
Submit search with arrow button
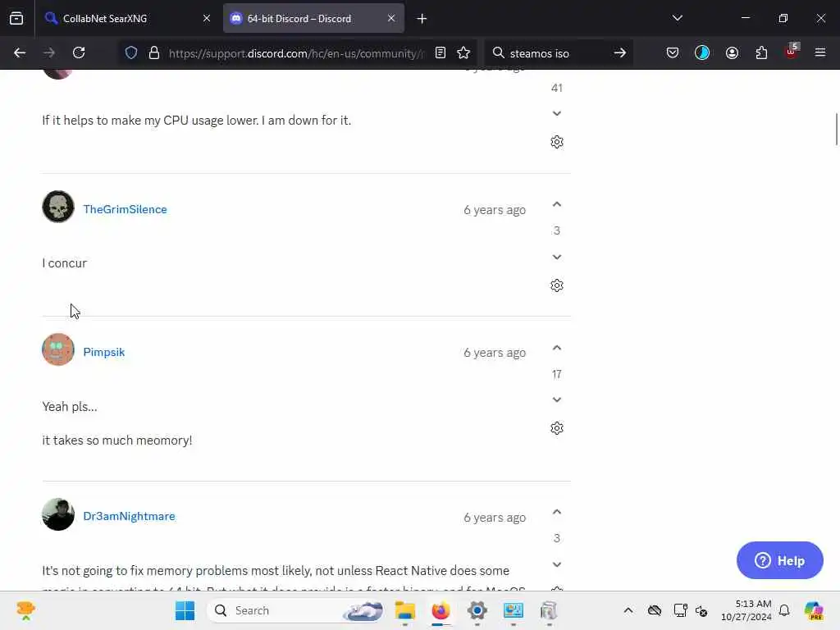point(620,52)
